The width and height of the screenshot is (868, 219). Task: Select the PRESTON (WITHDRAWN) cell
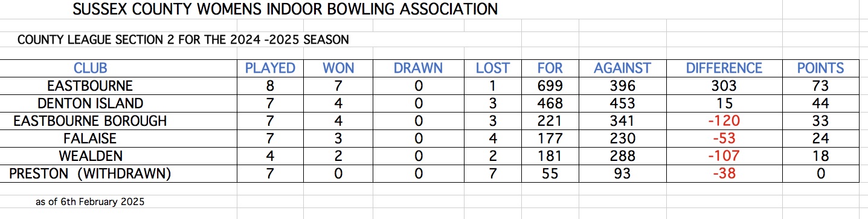pyautogui.click(x=90, y=174)
